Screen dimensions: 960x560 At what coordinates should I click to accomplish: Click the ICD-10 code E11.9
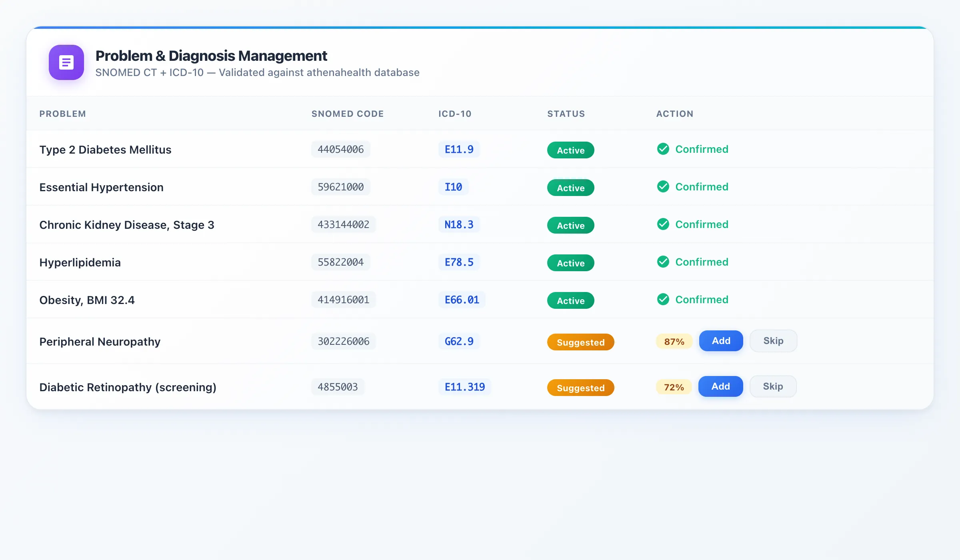[x=458, y=149]
